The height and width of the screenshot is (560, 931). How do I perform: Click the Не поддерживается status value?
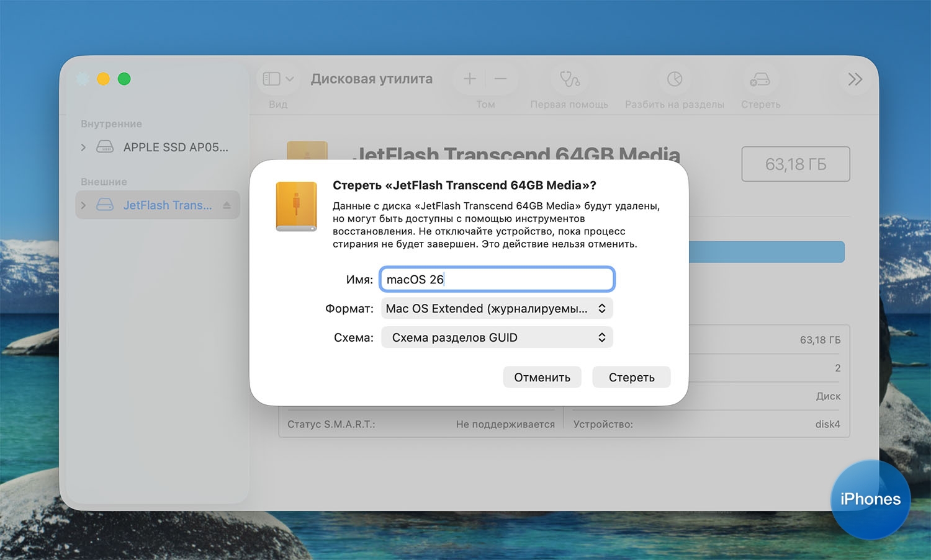[505, 424]
